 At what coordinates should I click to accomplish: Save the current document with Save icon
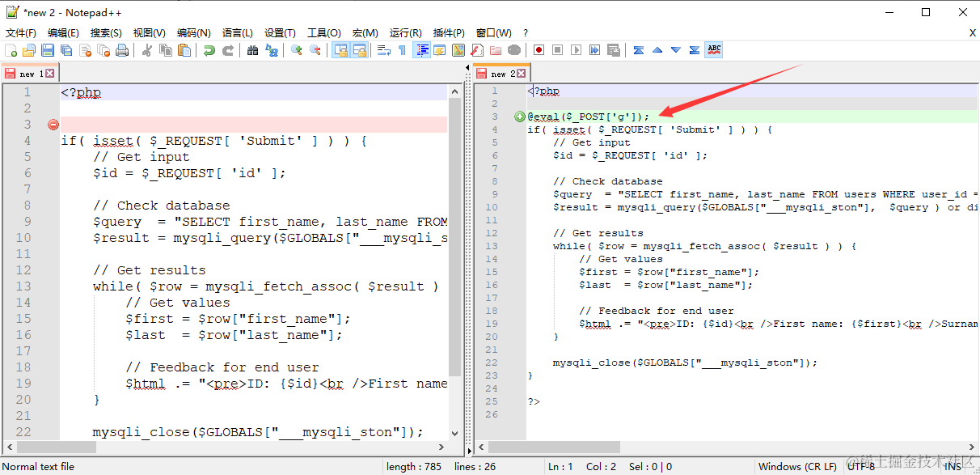pos(47,50)
